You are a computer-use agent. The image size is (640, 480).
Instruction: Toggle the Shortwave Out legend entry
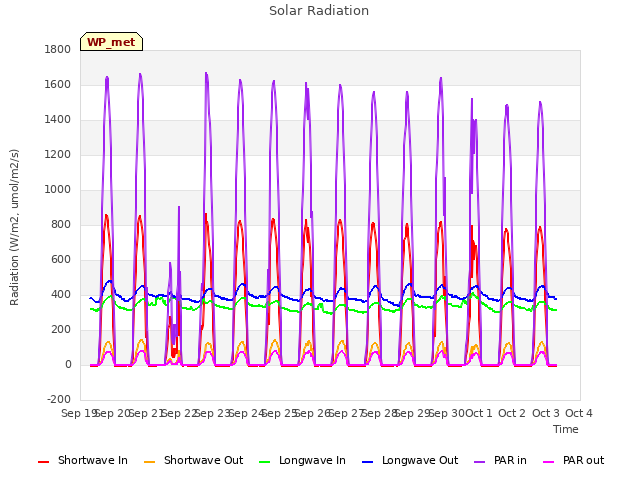pos(193,460)
